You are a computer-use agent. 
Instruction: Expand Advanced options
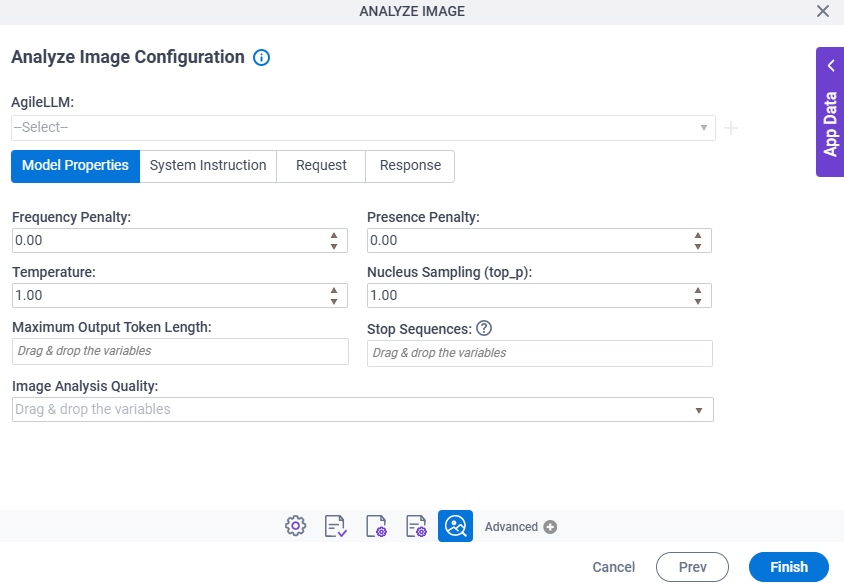point(521,527)
